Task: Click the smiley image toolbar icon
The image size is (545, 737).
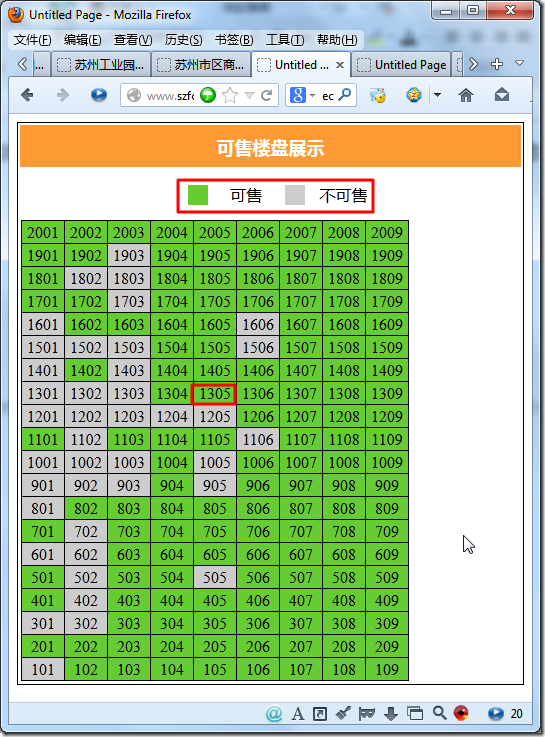Action: (378, 95)
